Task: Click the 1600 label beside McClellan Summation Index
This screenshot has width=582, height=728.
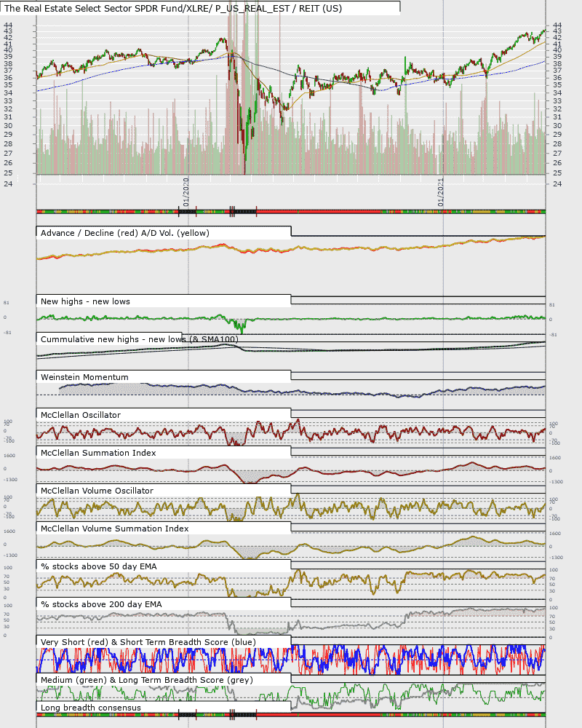Action: pyautogui.click(x=9, y=456)
